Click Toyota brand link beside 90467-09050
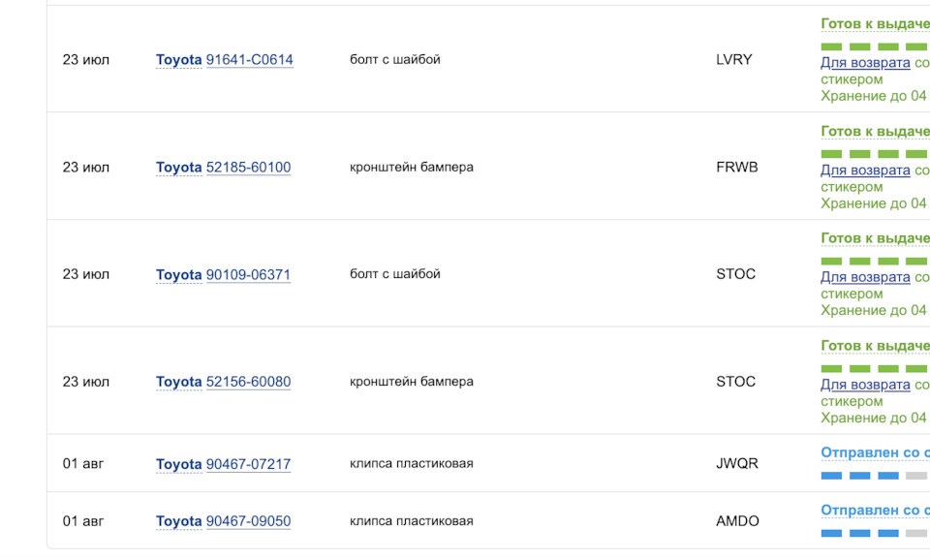930x560 pixels. click(x=178, y=521)
